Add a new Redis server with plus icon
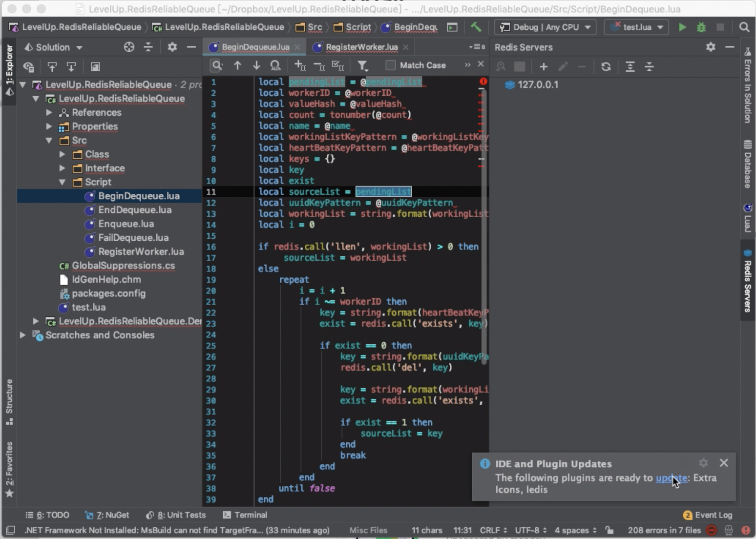This screenshot has width=756, height=539. click(x=544, y=66)
